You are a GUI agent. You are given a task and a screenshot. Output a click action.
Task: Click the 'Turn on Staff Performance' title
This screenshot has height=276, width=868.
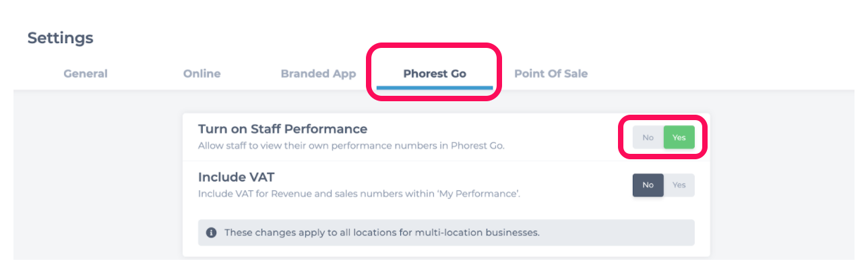282,129
